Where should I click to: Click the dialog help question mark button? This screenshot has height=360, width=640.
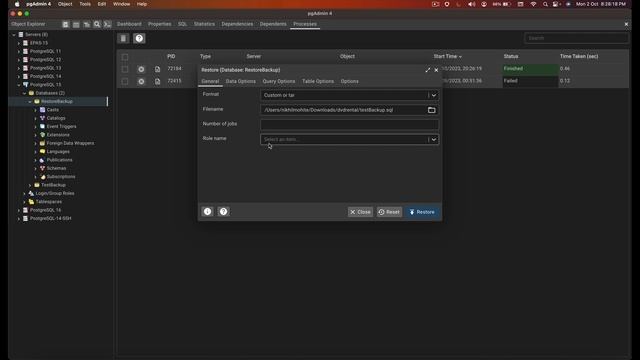tap(223, 211)
